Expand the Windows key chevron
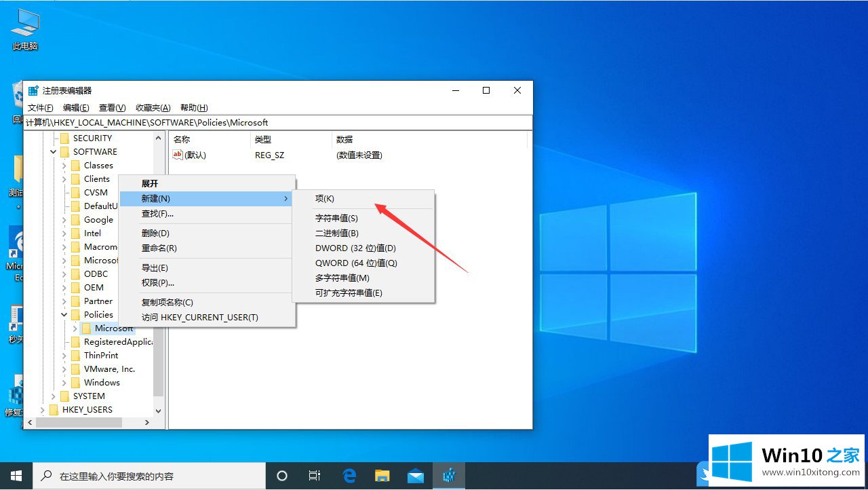The width and height of the screenshot is (868, 490). 64,383
